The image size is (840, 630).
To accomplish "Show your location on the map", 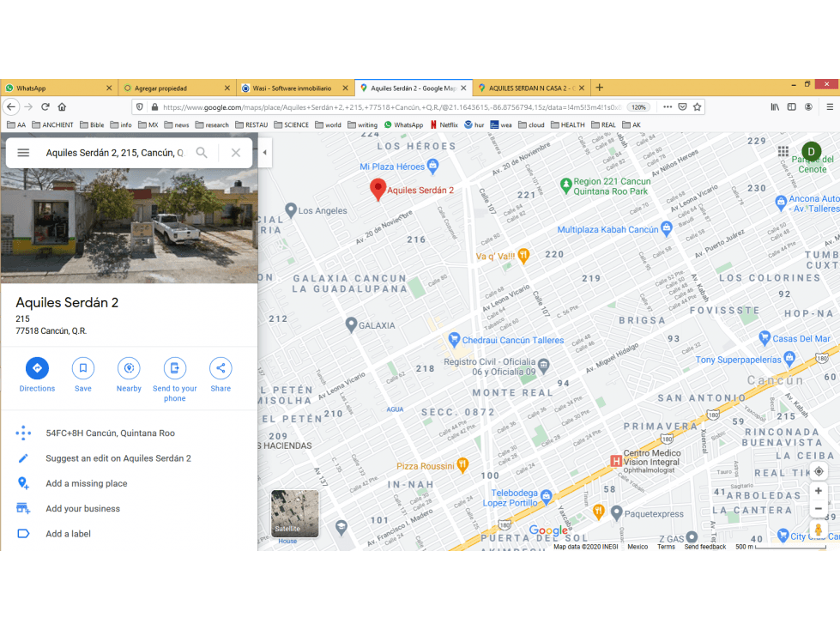I will 818,471.
